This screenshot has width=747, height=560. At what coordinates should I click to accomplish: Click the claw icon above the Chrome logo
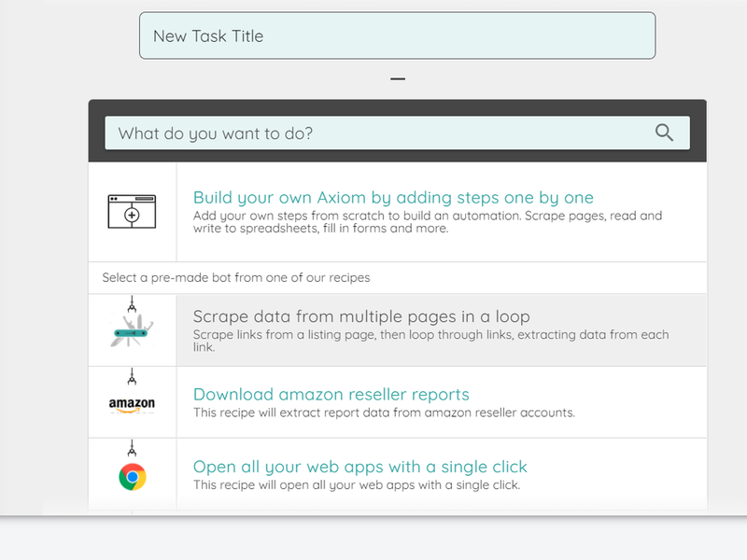pos(132,448)
